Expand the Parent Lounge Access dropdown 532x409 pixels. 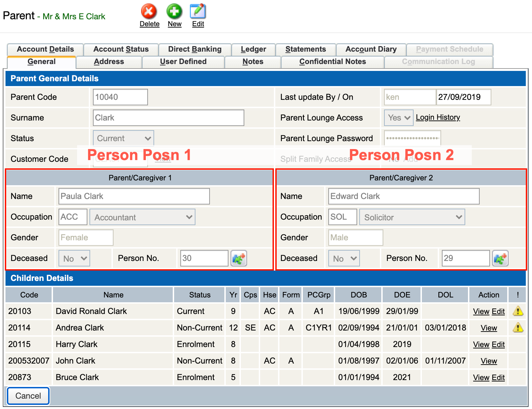tap(399, 118)
